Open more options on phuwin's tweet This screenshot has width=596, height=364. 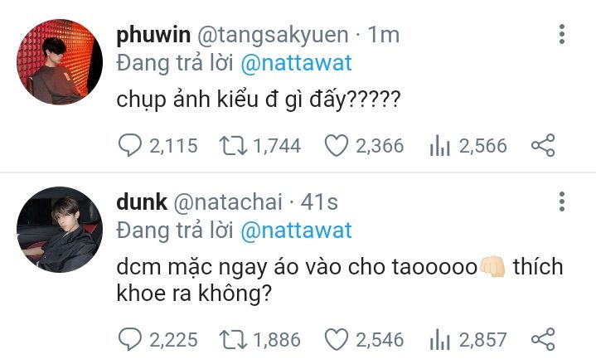562,35
